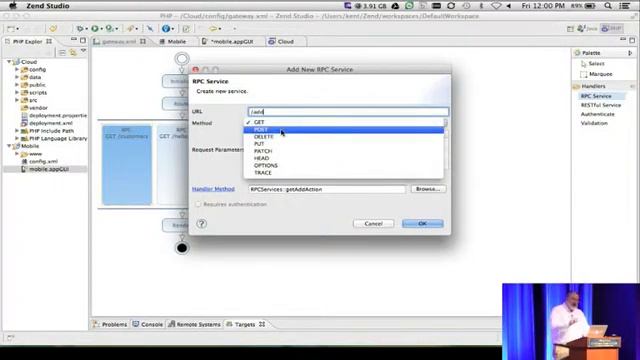
Task: Maximize the editor area
Action: tap(632, 40)
